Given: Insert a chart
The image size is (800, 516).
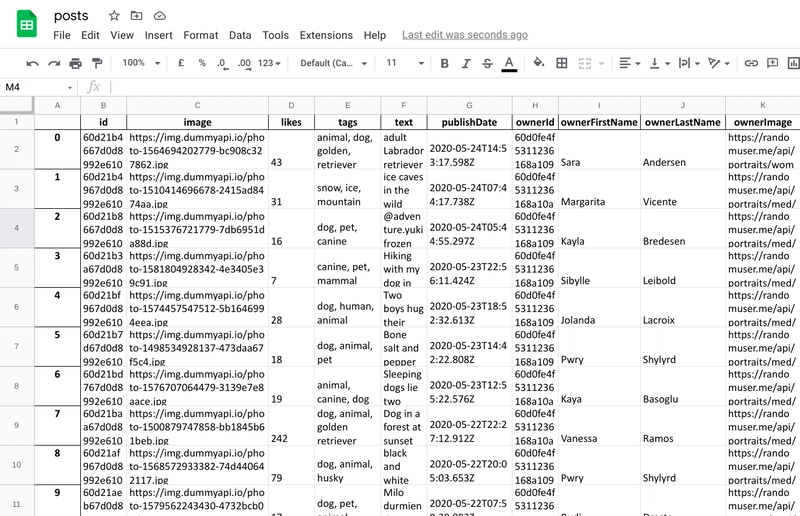Looking at the screenshot, I should pyautogui.click(x=793, y=63).
